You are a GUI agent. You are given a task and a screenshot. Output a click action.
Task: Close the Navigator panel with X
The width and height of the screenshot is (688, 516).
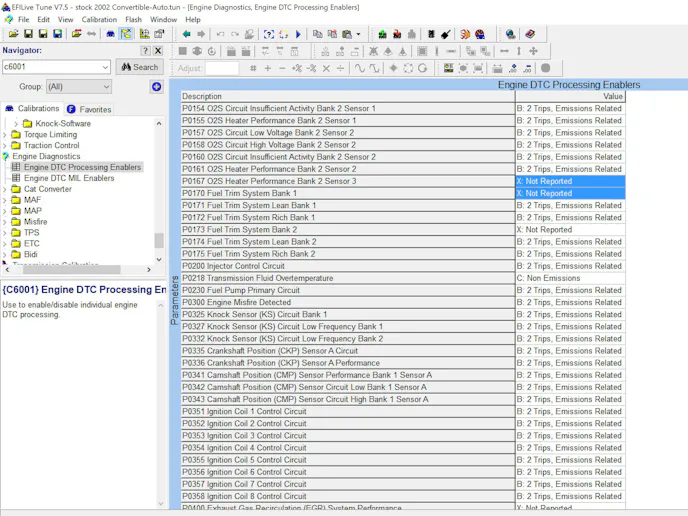158,51
